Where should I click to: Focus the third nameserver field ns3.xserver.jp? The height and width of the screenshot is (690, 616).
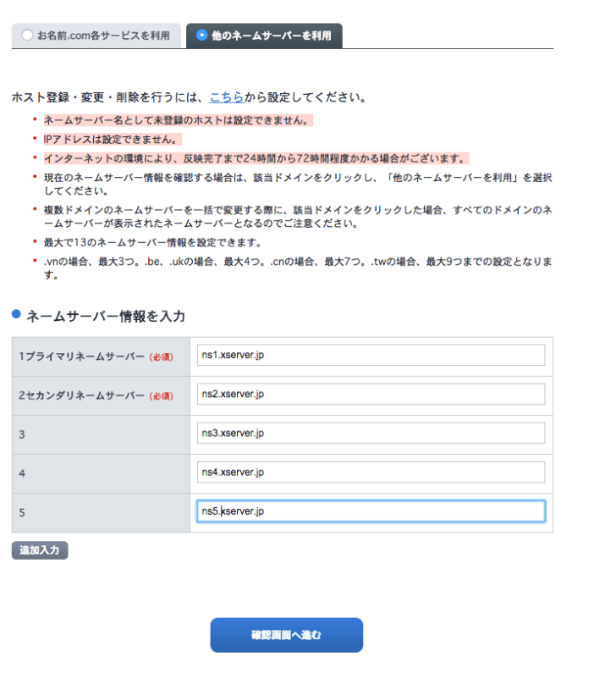(x=371, y=433)
